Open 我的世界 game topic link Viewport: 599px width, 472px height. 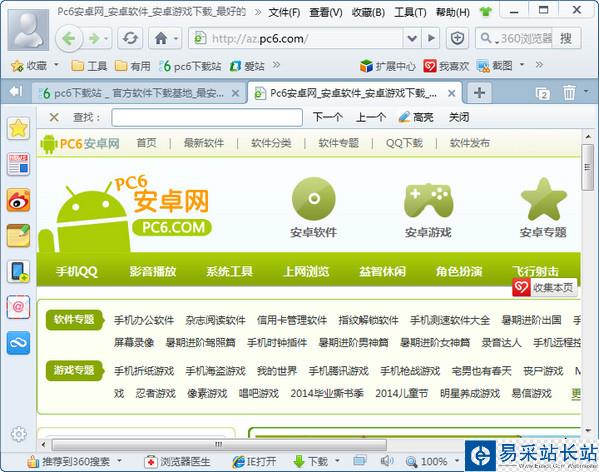coord(277,371)
